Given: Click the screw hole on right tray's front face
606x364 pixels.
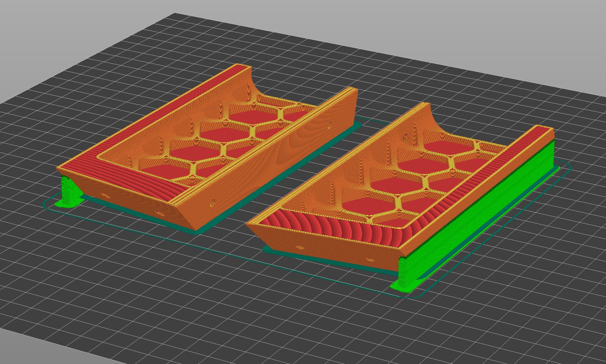Looking at the screenshot, I should [300, 247].
